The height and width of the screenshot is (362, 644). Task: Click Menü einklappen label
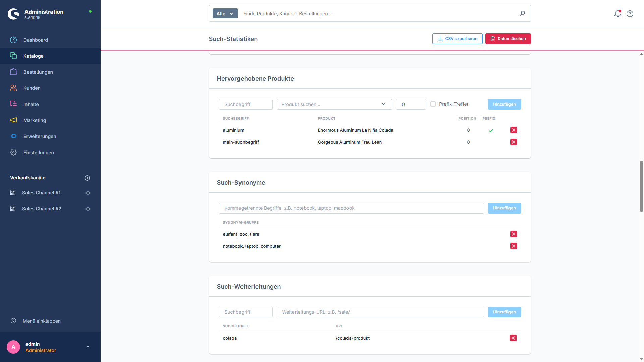(42, 321)
